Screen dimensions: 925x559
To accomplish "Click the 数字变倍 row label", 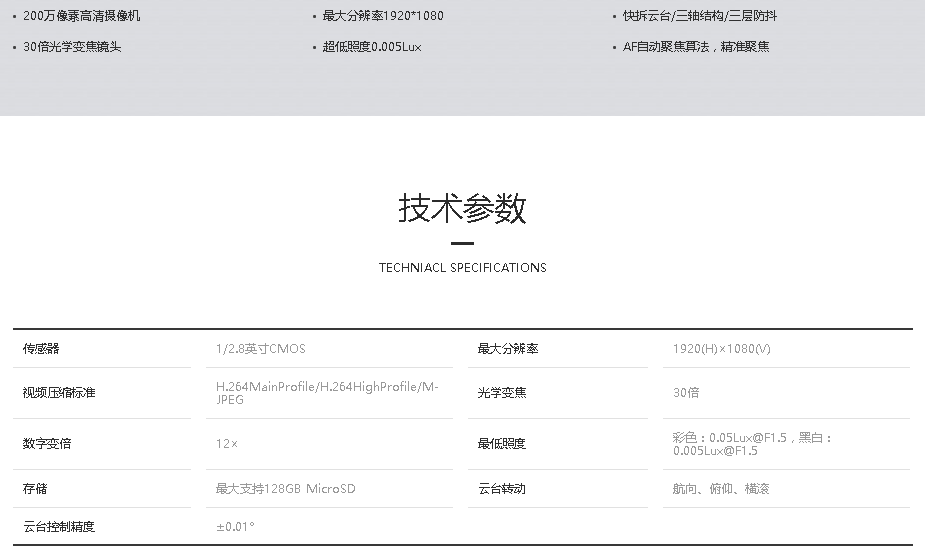I will coord(47,444).
